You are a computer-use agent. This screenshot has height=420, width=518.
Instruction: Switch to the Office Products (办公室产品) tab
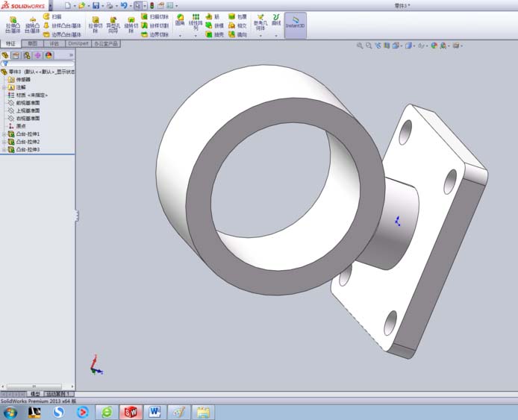(x=106, y=43)
